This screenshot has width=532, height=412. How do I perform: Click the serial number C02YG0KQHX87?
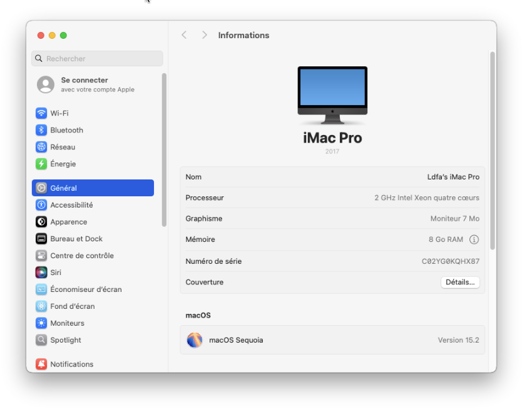click(x=451, y=261)
